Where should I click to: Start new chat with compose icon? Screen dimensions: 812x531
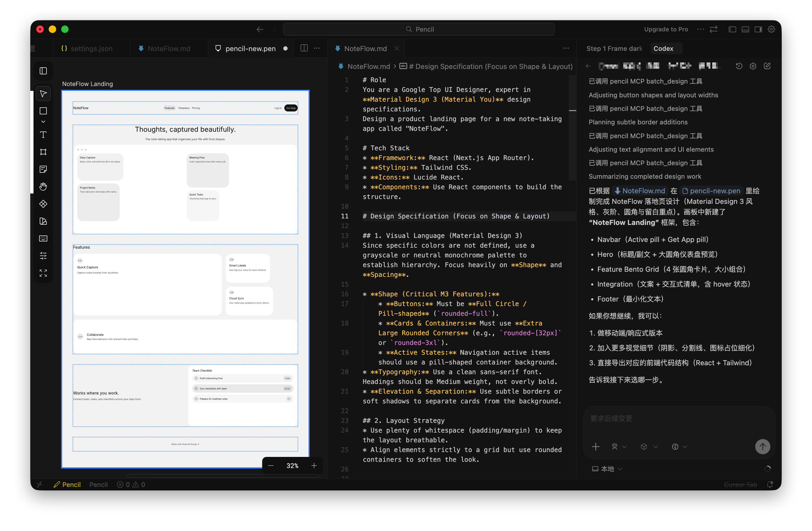click(767, 66)
